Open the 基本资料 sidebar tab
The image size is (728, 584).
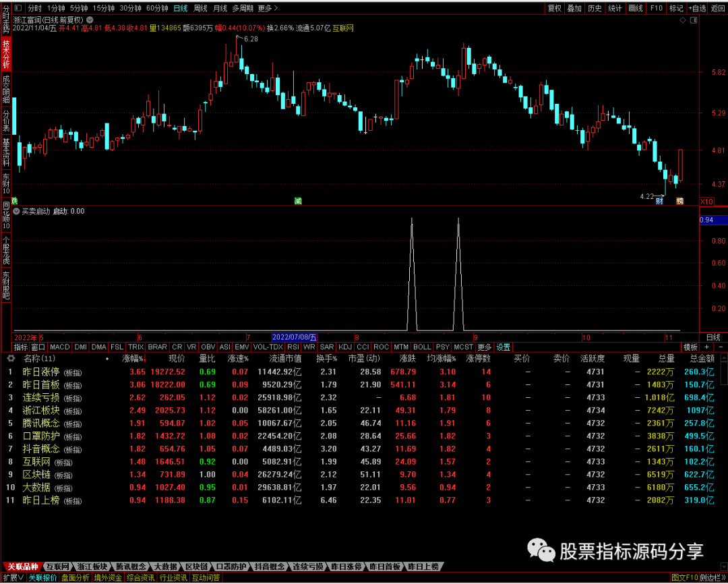(x=6, y=152)
